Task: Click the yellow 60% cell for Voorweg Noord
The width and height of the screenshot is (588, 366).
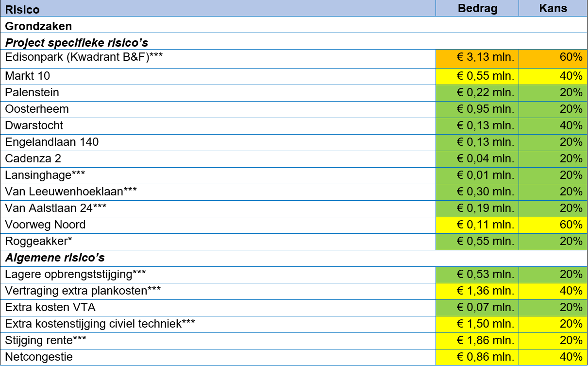Action: (553, 225)
